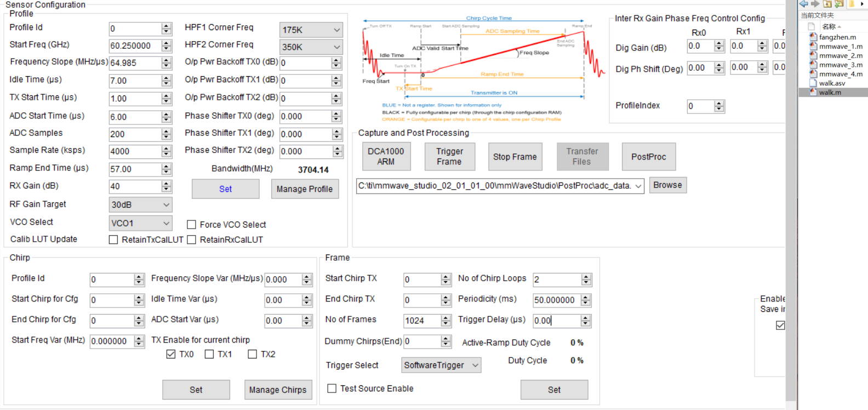
Task: Enable the Force VCO Select checkbox
Action: click(x=191, y=224)
